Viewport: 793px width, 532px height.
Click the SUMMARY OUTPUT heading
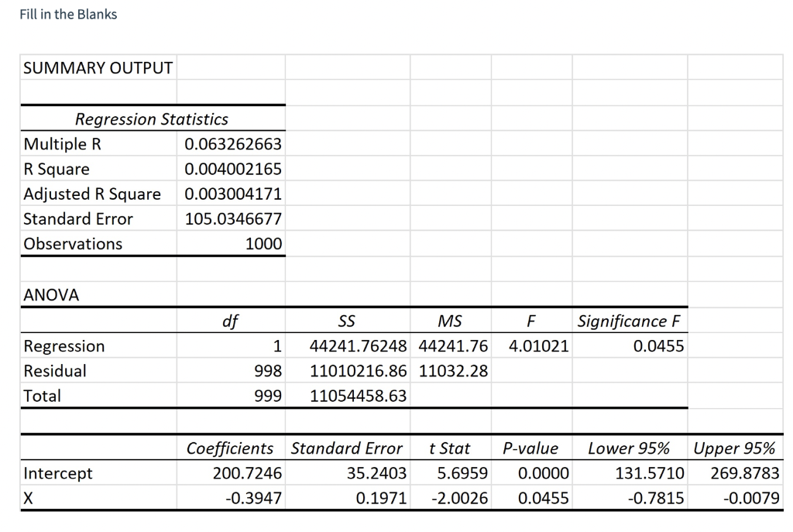click(x=98, y=68)
